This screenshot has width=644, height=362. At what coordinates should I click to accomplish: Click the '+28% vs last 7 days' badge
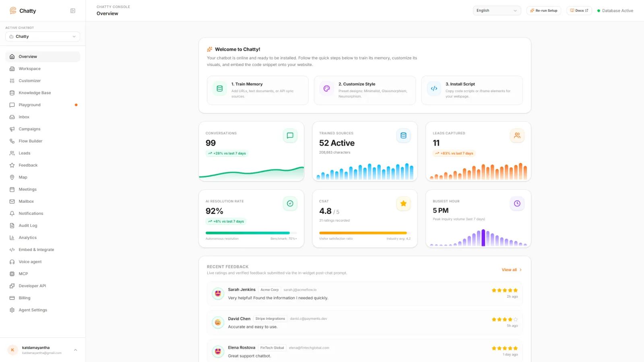click(227, 153)
